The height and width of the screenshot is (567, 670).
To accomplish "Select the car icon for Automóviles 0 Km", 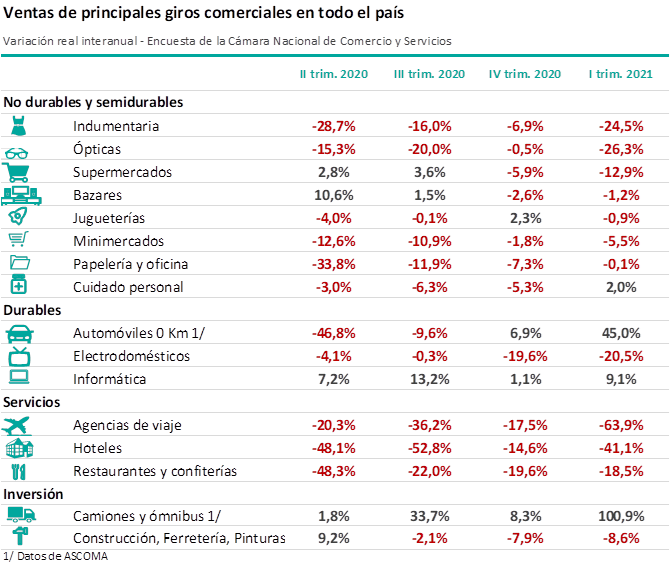I will click(20, 334).
